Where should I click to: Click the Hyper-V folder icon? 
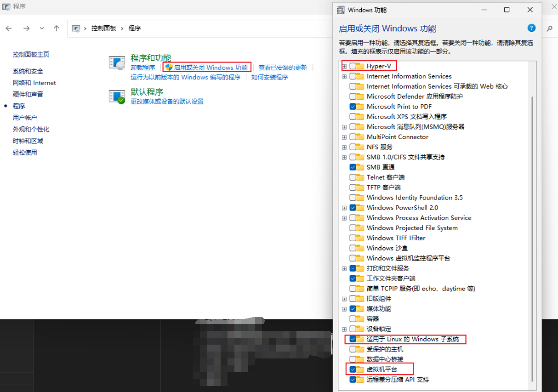(x=360, y=66)
